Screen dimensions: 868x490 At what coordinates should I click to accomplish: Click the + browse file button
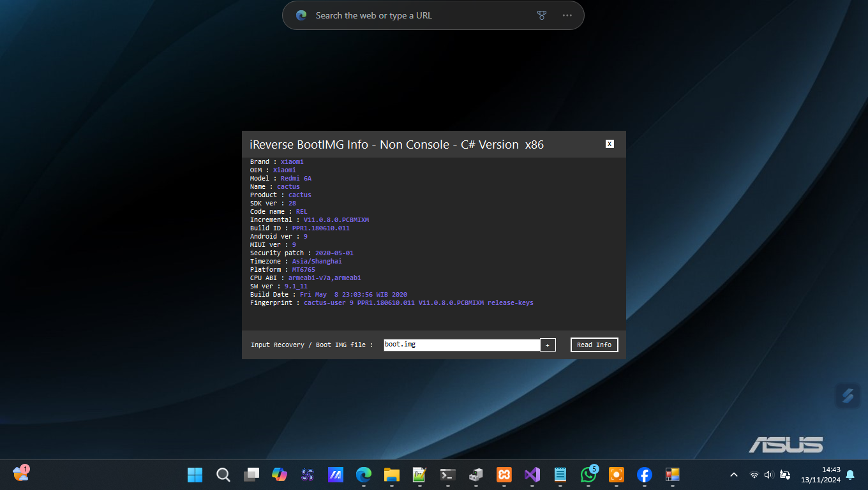coord(548,345)
